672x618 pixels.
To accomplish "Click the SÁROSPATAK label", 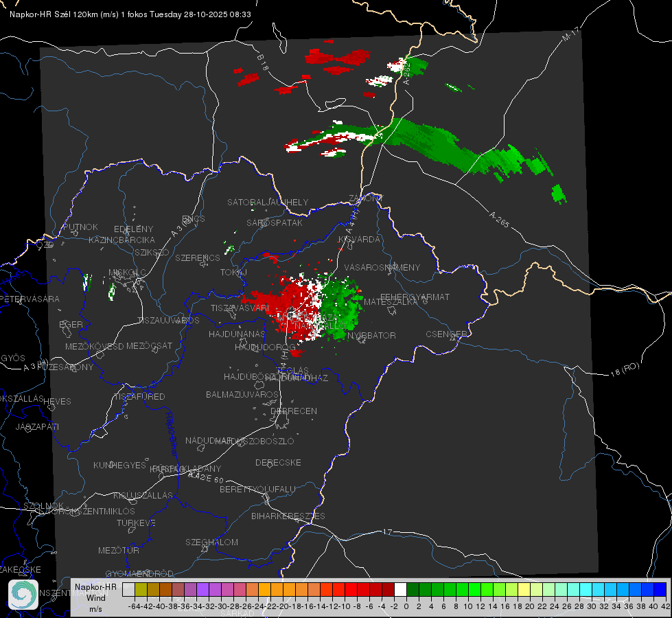I will (x=275, y=223).
